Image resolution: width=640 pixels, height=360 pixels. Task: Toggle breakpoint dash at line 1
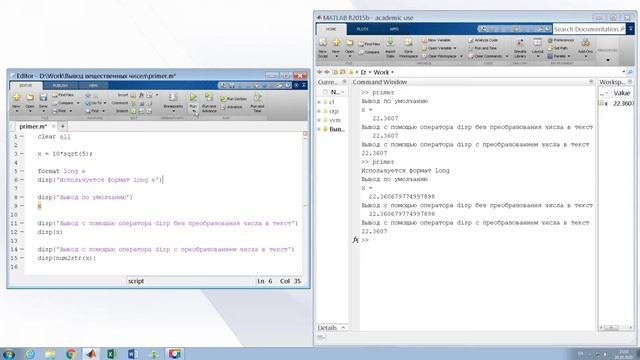(22, 136)
